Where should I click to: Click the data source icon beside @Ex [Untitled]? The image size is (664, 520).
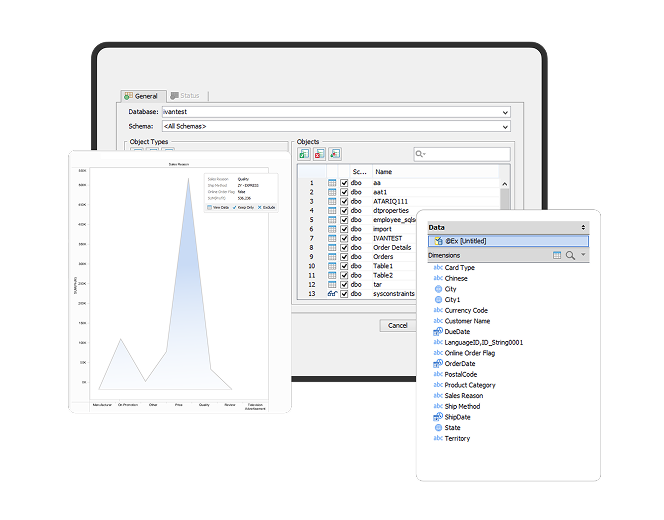pyautogui.click(x=439, y=241)
